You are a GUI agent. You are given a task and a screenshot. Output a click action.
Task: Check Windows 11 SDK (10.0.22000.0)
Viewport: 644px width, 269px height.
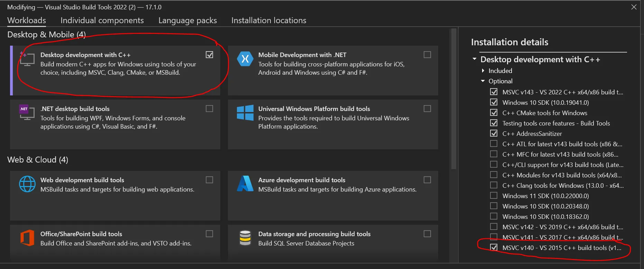(x=494, y=196)
